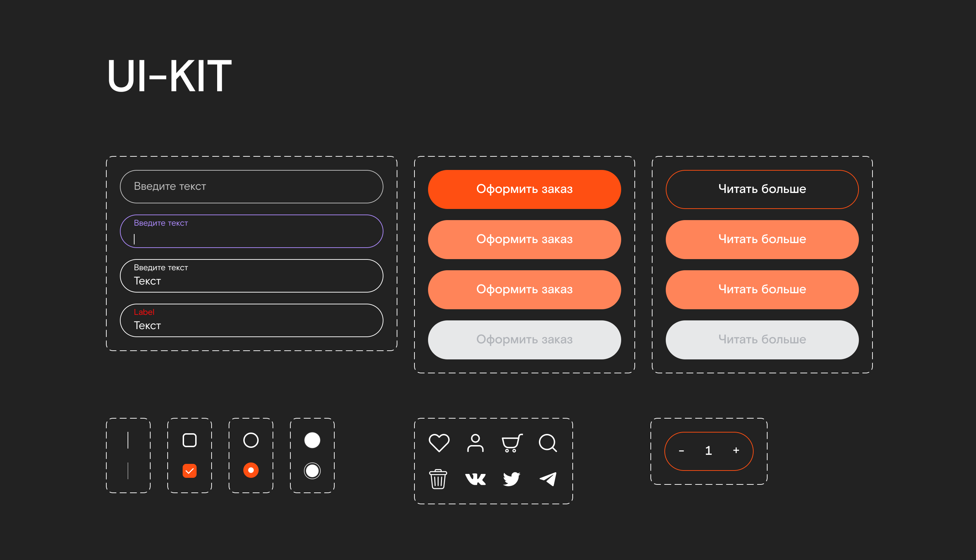The width and height of the screenshot is (976, 560).
Task: Click the magnifier search icon
Action: point(548,443)
